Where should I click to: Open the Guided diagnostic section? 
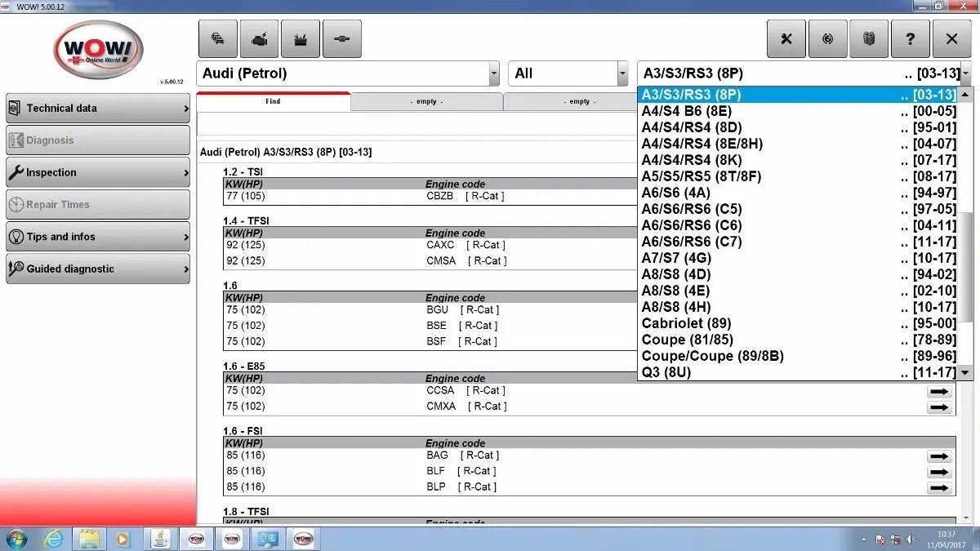98,269
